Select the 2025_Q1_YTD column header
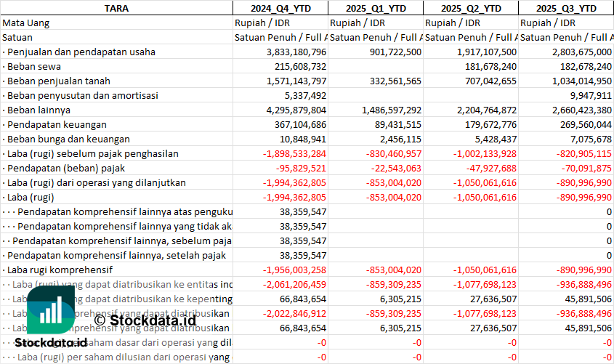The width and height of the screenshot is (614, 364). click(376, 8)
